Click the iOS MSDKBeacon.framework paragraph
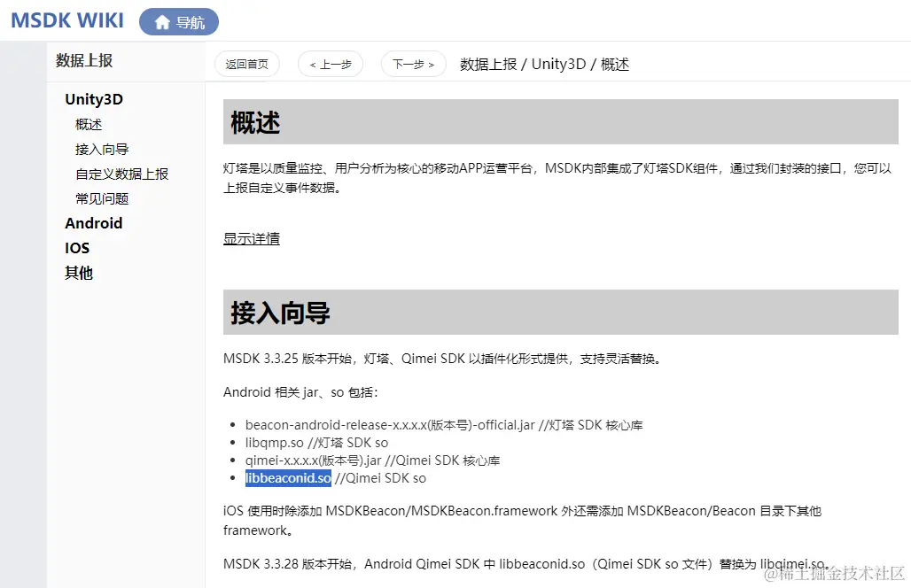The height and width of the screenshot is (588, 911). [x=522, y=521]
